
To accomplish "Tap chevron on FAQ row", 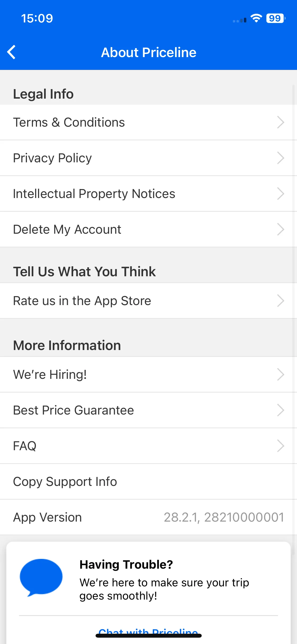I will tap(280, 446).
